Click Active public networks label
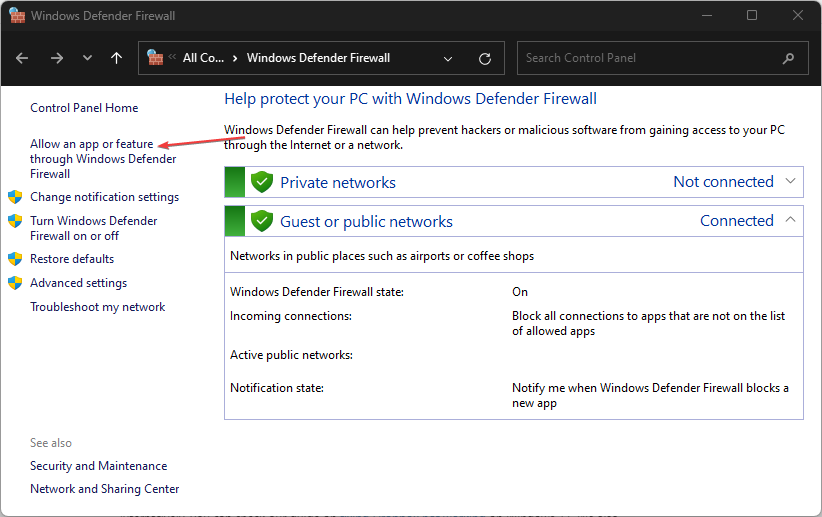The height and width of the screenshot is (517, 822). point(291,355)
